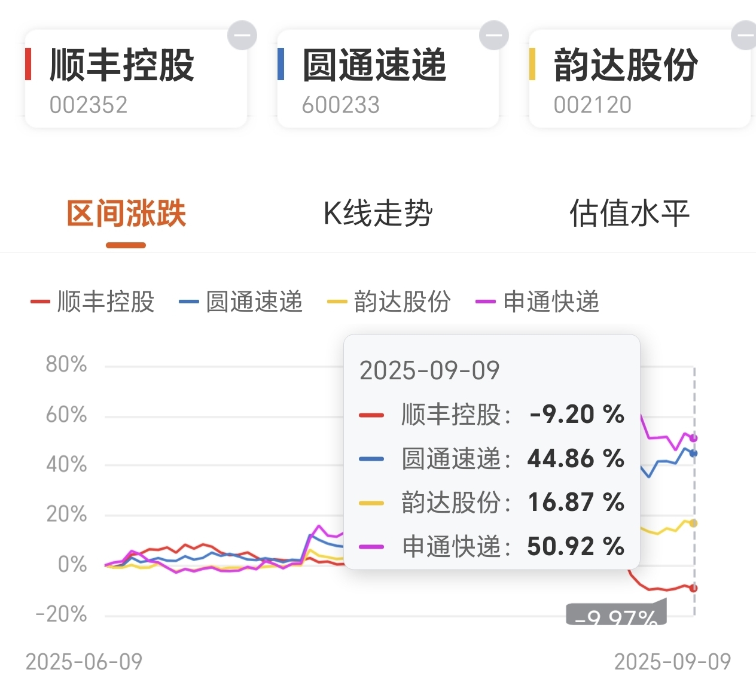Switch to 区间涨跌 tab
This screenshot has width=756, height=700.
click(126, 214)
